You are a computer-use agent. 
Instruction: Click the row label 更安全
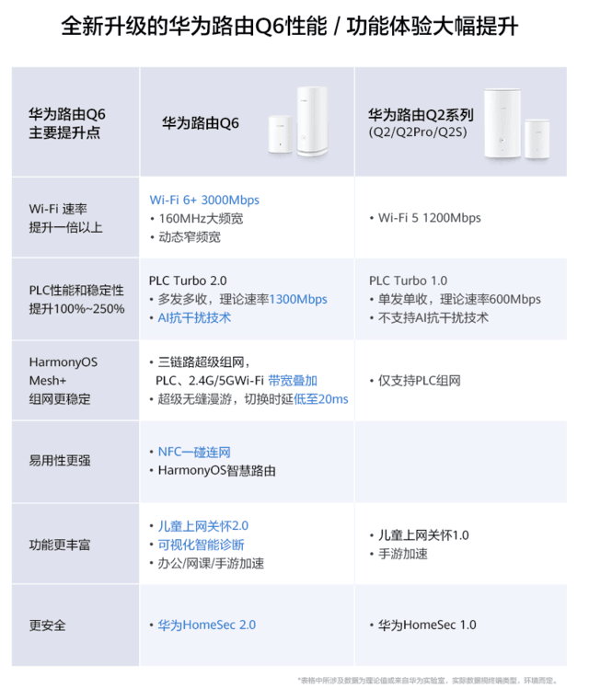click(x=47, y=625)
